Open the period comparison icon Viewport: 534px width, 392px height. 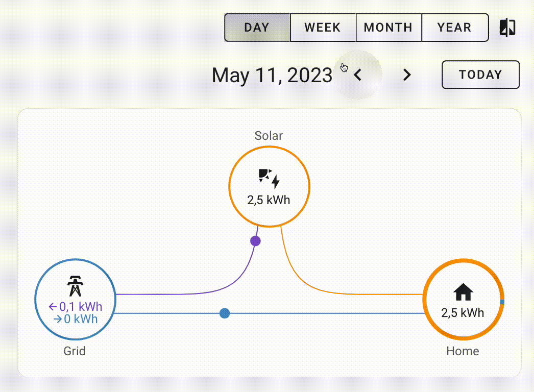click(507, 28)
